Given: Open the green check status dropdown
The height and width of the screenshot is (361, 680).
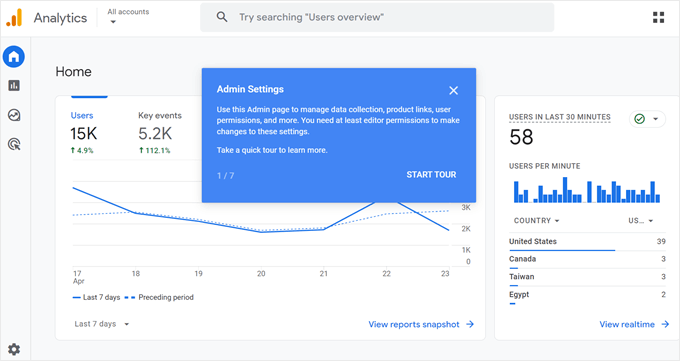Looking at the screenshot, I should click(x=647, y=119).
